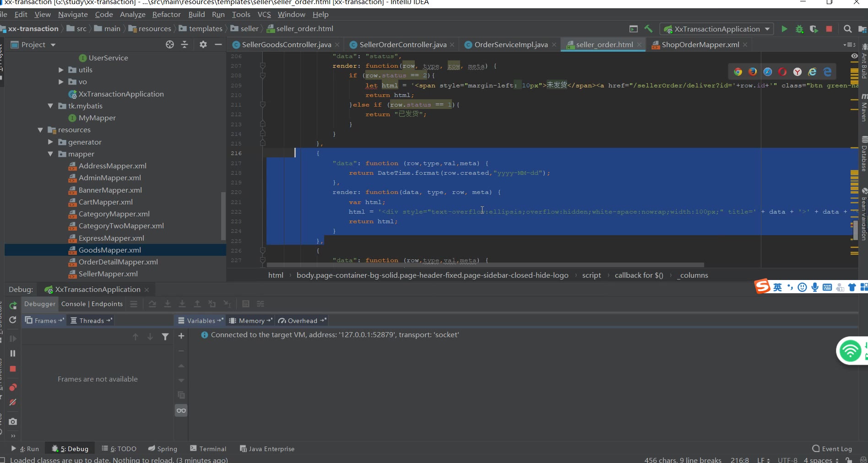The height and width of the screenshot is (463, 868).
Task: Switch to the OrderServiceImpl.java tab
Action: [x=510, y=44]
